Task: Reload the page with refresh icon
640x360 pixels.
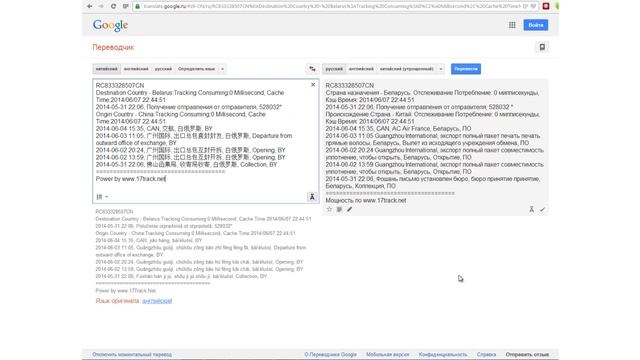Action: (x=113, y=6)
